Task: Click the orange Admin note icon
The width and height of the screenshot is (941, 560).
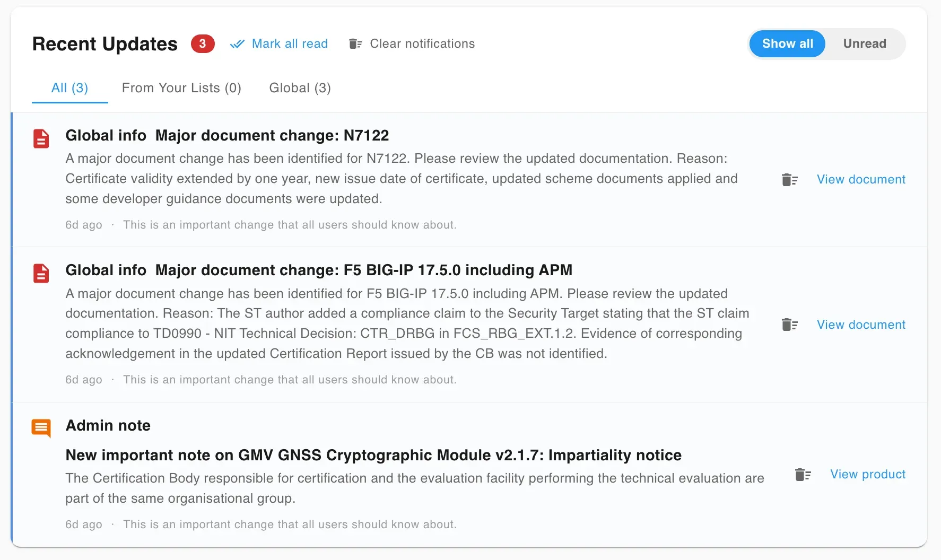Action: [x=41, y=428]
